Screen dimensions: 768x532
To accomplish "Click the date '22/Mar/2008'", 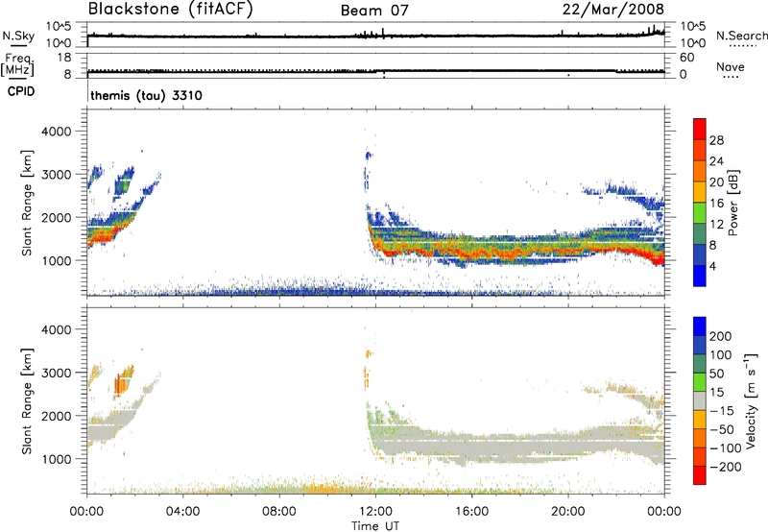I will coord(613,9).
